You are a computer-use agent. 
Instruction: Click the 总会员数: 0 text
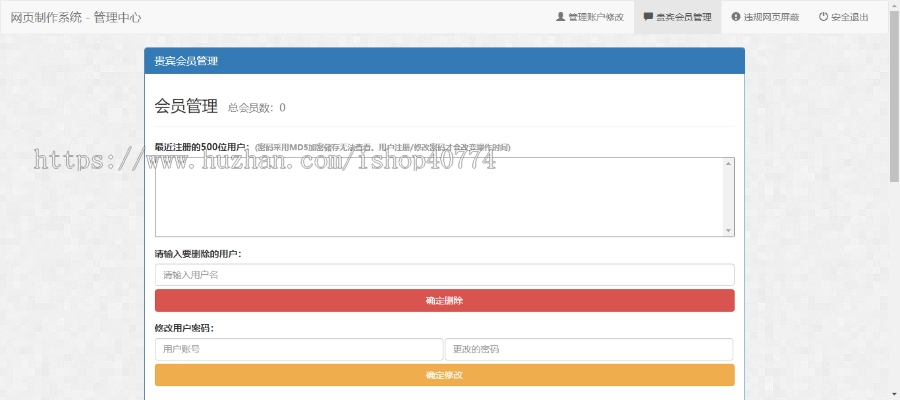pos(257,108)
